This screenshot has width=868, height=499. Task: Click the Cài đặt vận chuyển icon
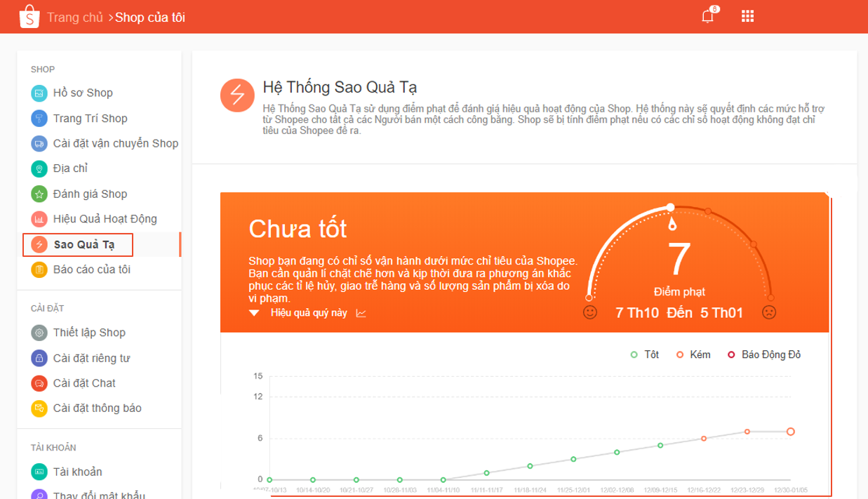coord(39,143)
